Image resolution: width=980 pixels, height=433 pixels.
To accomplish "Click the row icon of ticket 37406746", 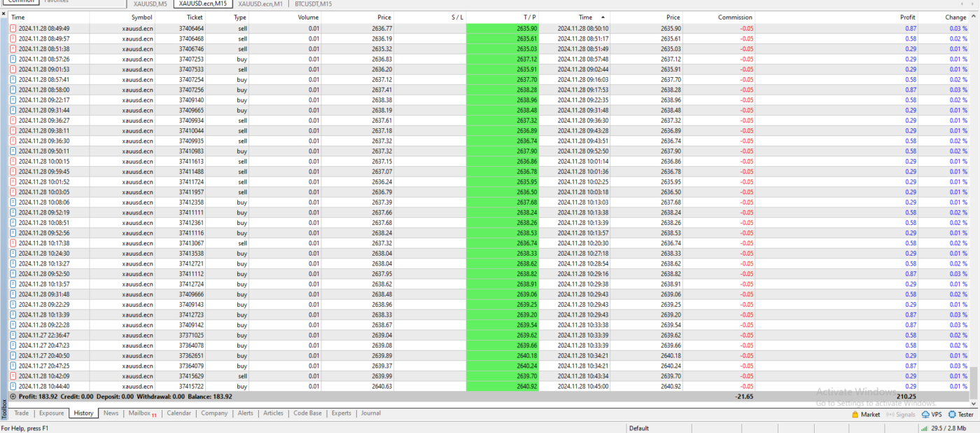I will point(13,49).
